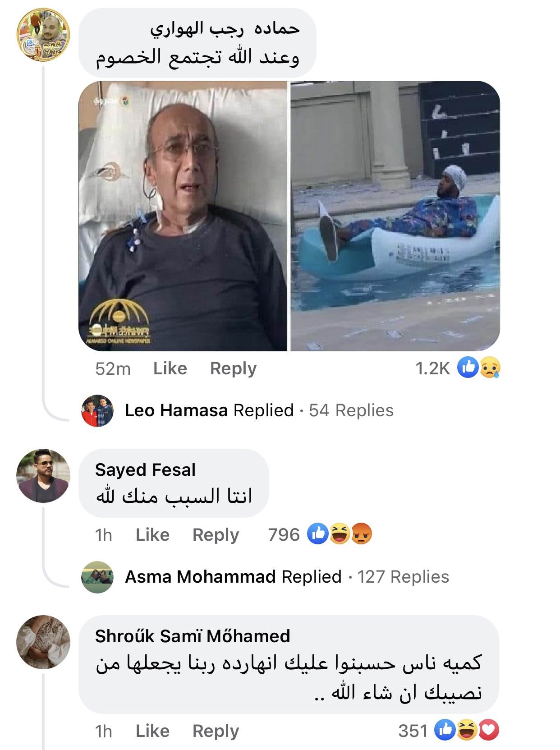Like Sayed Fesal's comment

152,535
